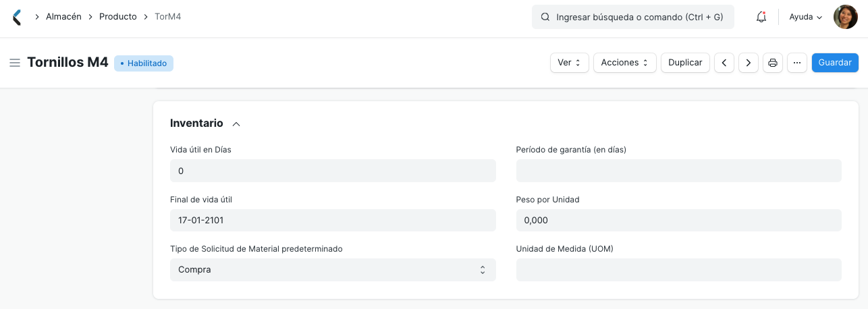Collapse the Inventario section
This screenshot has height=309, width=868.
point(236,124)
